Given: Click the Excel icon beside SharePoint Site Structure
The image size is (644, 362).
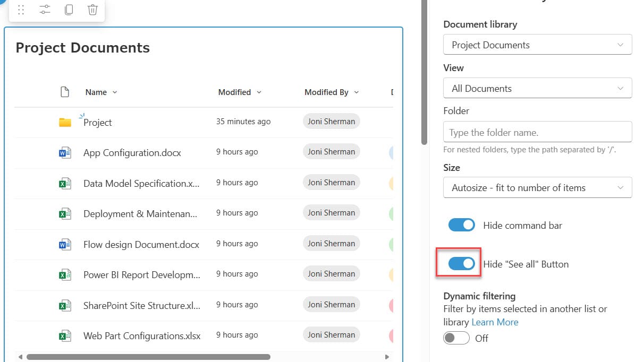Looking at the screenshot, I should [x=65, y=306].
